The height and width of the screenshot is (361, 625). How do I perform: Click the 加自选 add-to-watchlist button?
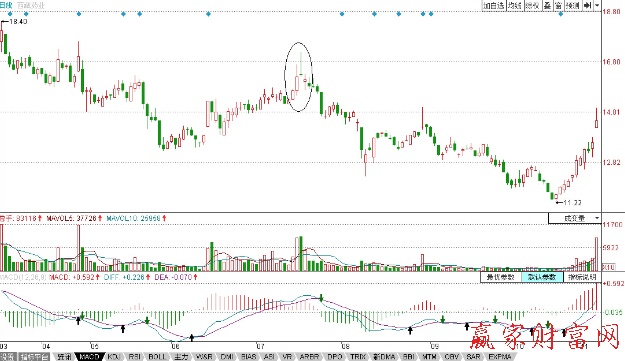click(x=494, y=6)
